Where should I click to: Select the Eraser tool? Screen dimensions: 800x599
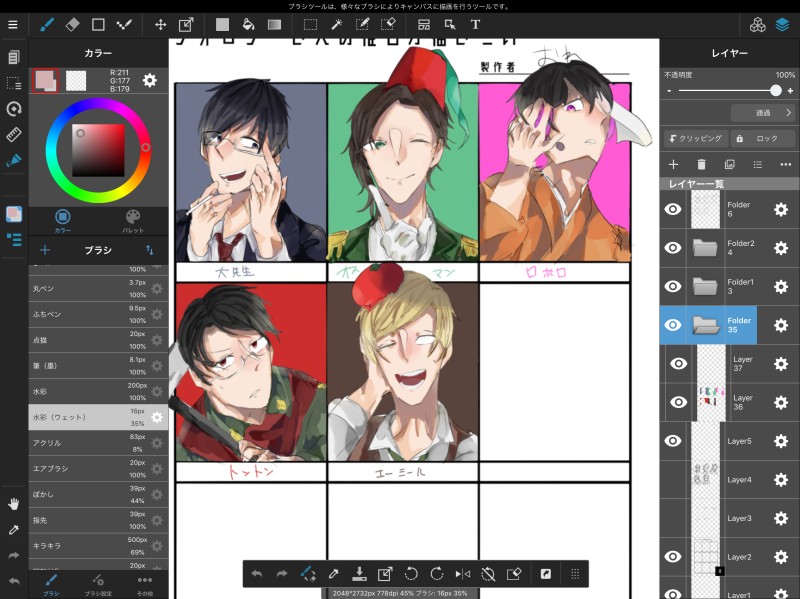point(72,24)
